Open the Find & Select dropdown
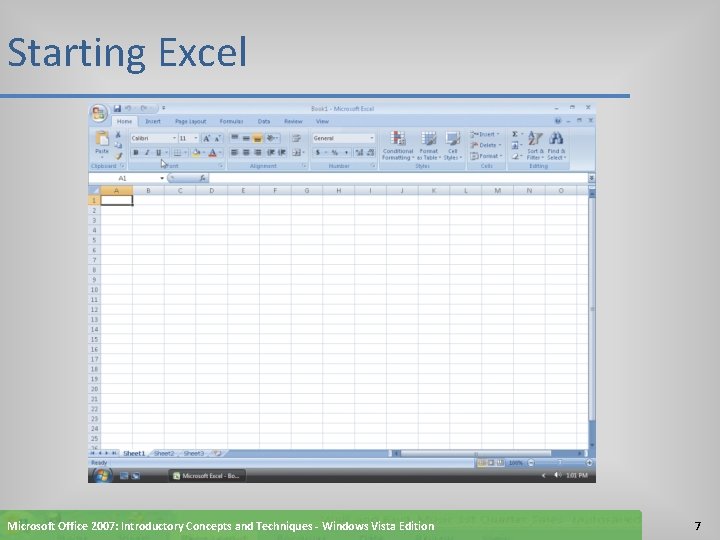720x540 pixels. (556, 146)
